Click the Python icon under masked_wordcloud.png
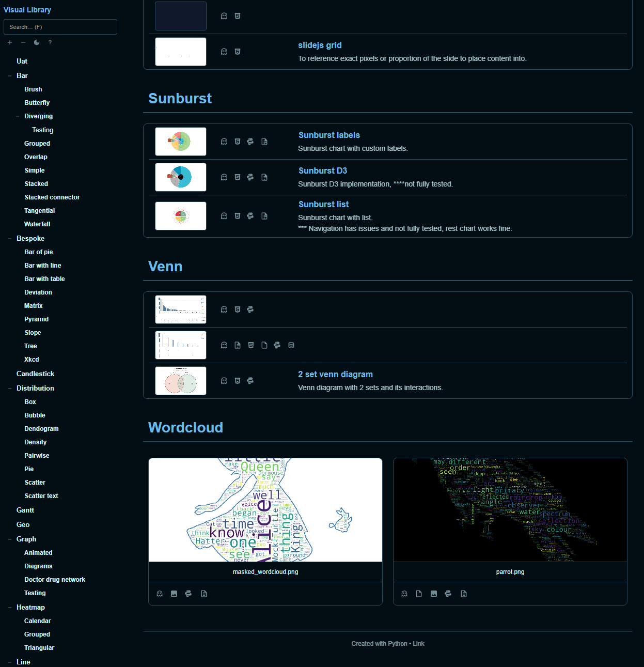This screenshot has height=667, width=644. pos(188,593)
